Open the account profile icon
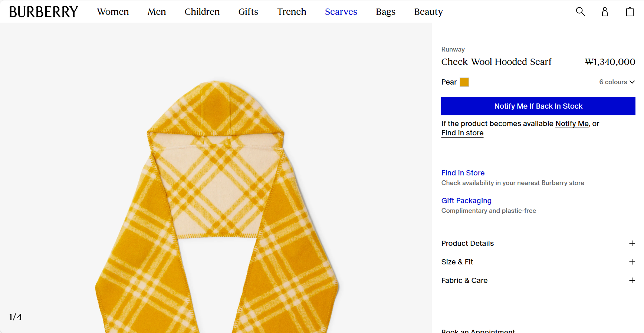 [x=605, y=12]
